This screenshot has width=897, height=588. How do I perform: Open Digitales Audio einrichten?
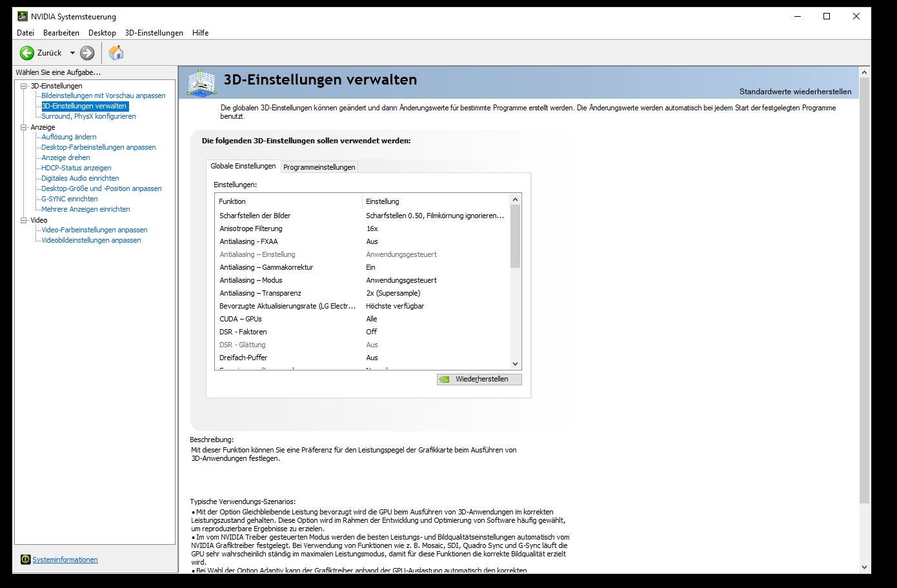pyautogui.click(x=80, y=178)
